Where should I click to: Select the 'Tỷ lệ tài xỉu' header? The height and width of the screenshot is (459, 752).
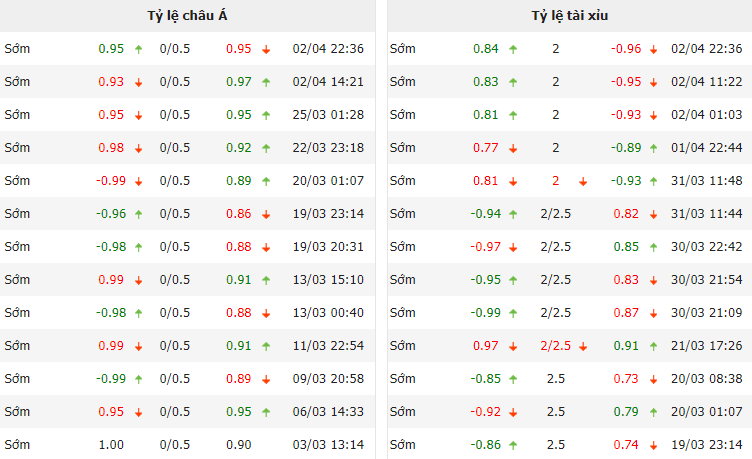569,16
